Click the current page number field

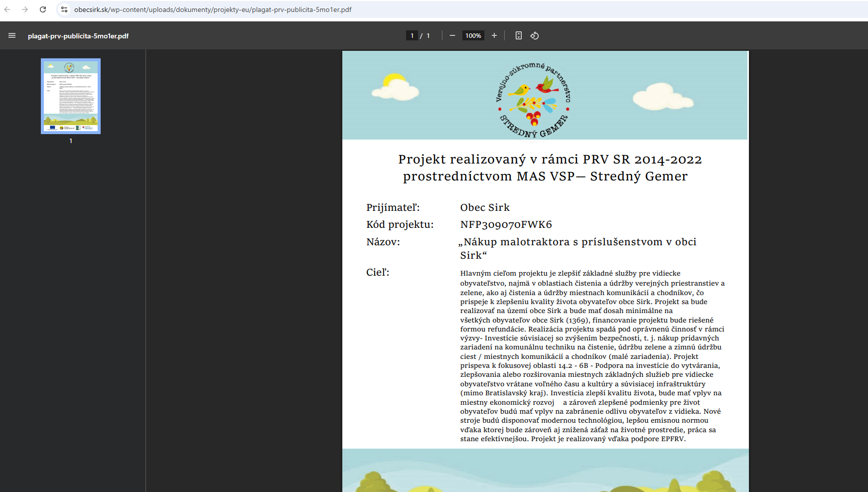[x=412, y=35]
